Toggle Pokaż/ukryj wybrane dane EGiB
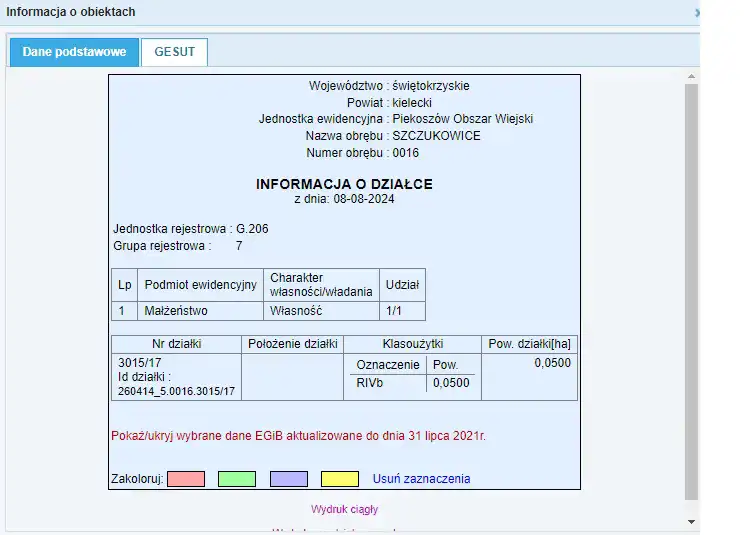Viewport: 754px width, 535px height. tap(299, 436)
